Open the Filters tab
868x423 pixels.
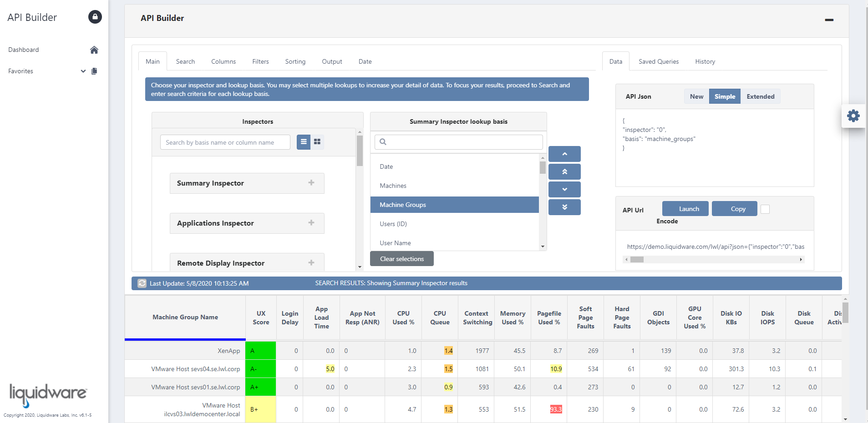[x=260, y=61]
